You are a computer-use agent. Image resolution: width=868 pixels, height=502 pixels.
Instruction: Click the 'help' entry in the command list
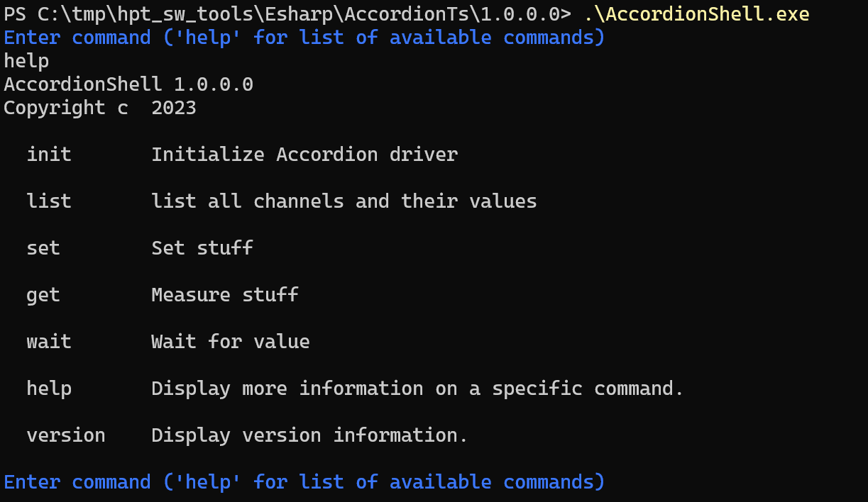(49, 389)
